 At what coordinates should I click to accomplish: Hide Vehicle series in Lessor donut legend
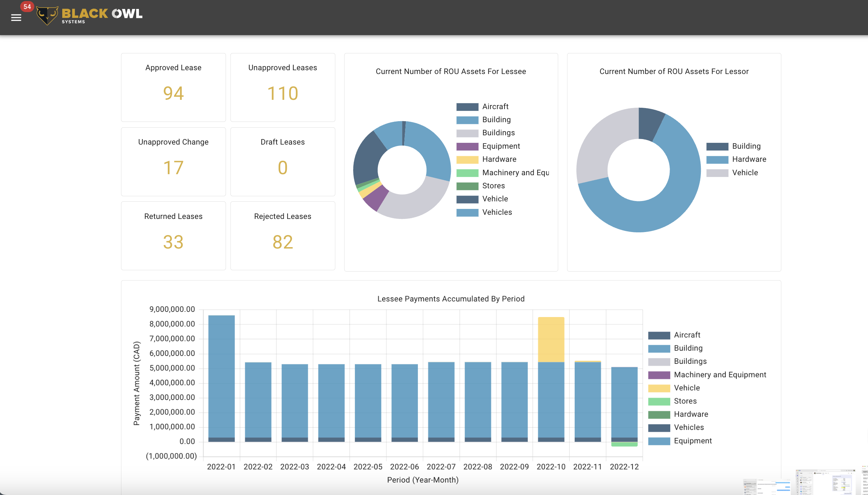745,173
